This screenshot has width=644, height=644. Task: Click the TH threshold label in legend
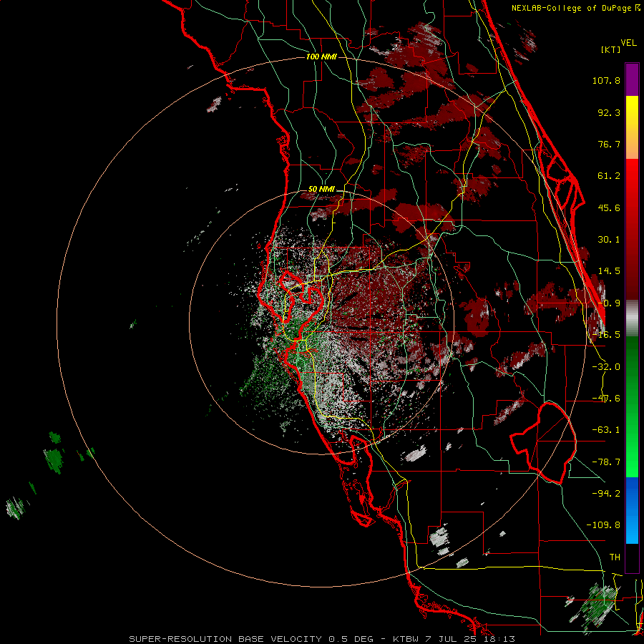(615, 557)
